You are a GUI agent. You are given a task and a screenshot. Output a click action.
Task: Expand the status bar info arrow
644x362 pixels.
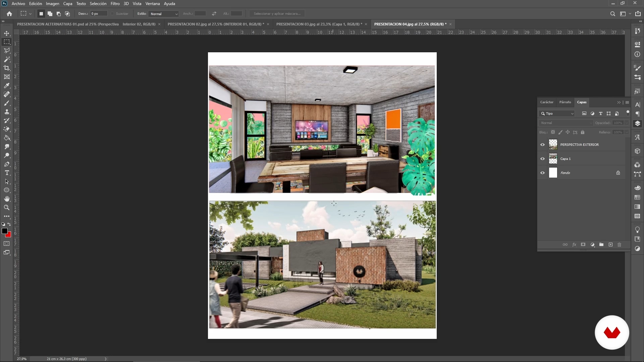pyautogui.click(x=106, y=359)
